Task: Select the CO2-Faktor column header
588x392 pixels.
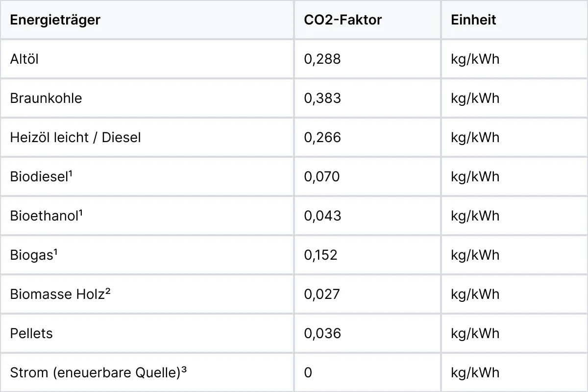Action: pyautogui.click(x=343, y=20)
